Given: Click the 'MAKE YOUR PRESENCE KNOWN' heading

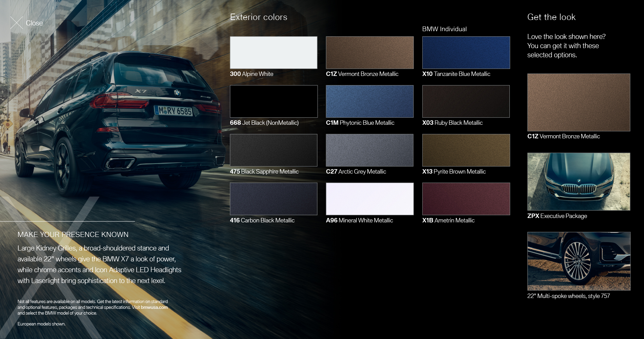Looking at the screenshot, I should (x=73, y=235).
